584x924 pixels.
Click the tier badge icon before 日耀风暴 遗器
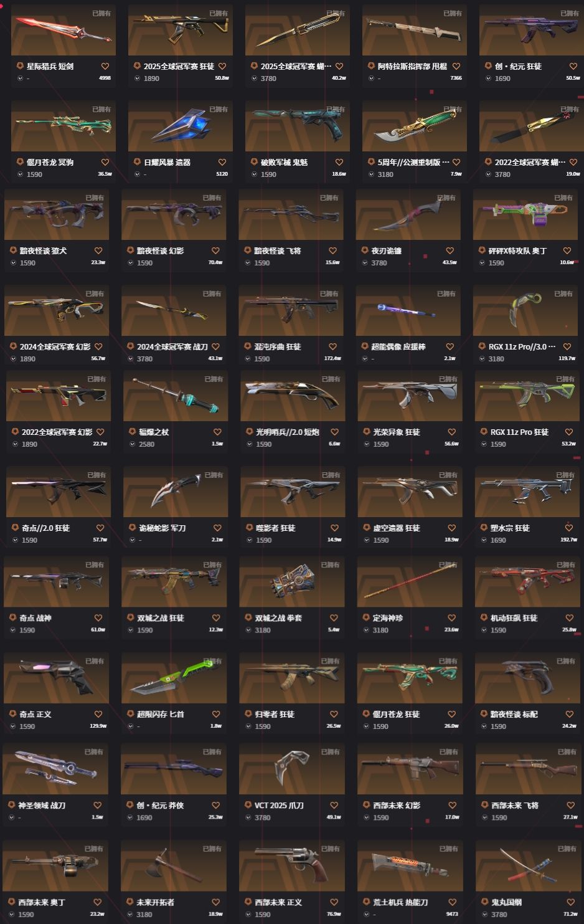(x=138, y=162)
